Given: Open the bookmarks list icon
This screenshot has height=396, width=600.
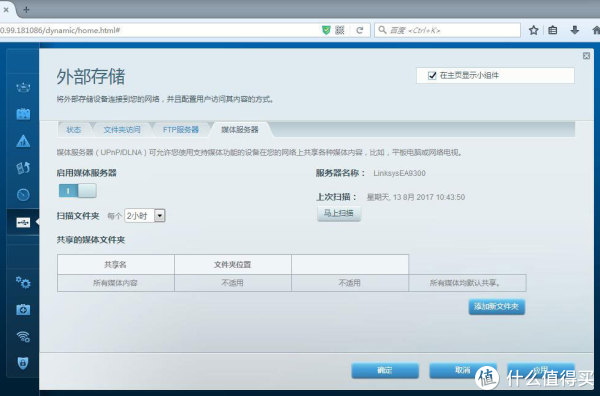Looking at the screenshot, I should pyautogui.click(x=553, y=30).
